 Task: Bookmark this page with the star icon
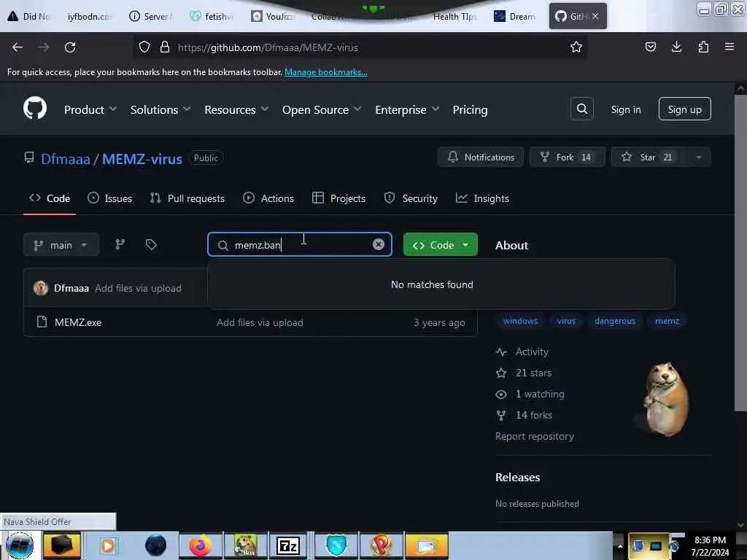point(576,47)
